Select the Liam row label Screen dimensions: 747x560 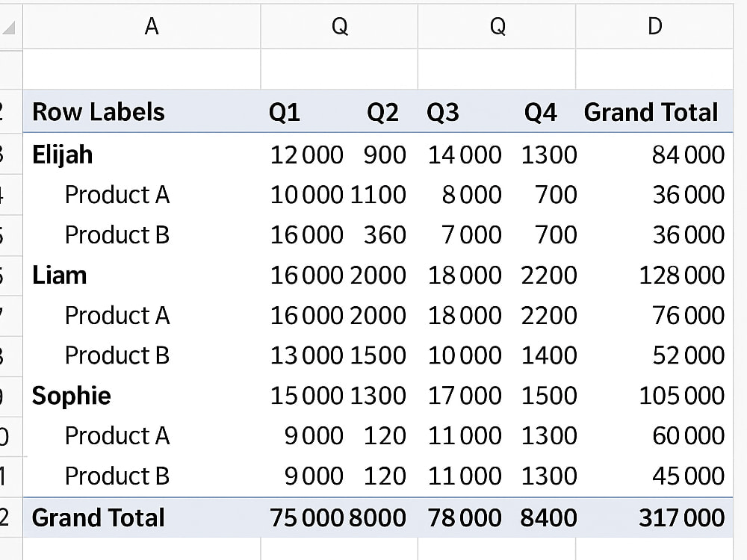(x=60, y=276)
